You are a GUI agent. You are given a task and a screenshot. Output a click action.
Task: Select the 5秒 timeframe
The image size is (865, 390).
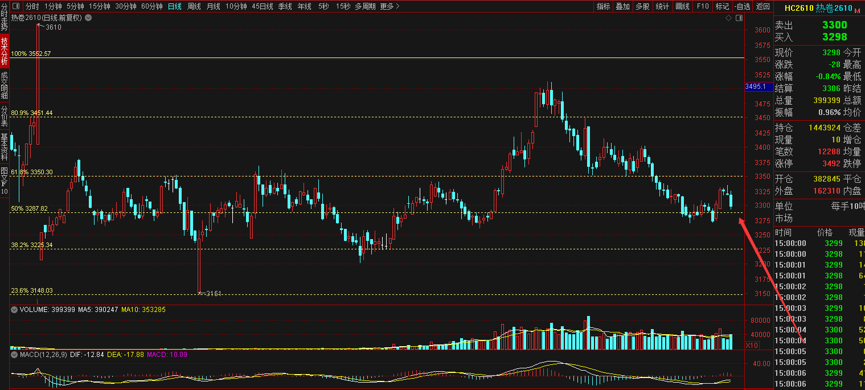coord(323,7)
